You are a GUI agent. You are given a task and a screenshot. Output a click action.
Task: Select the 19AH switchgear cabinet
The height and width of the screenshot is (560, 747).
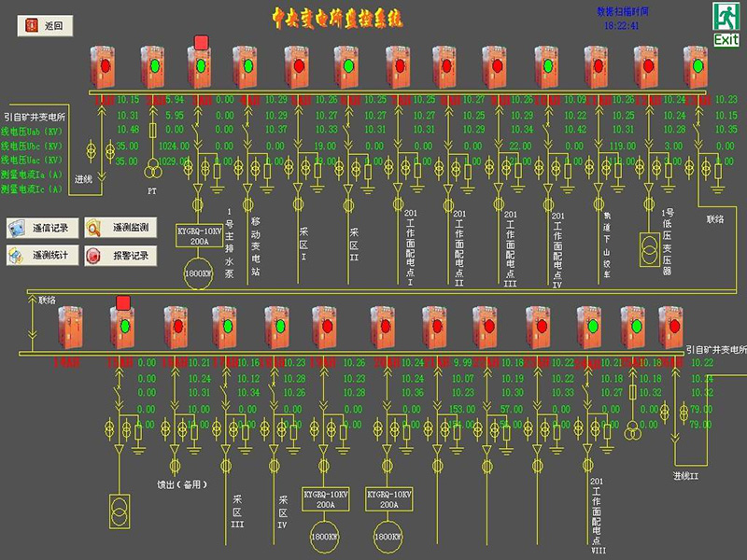point(324,328)
